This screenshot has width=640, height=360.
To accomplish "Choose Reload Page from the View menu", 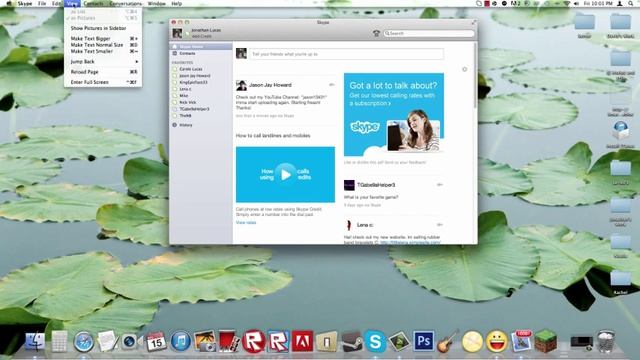I will coord(103,72).
